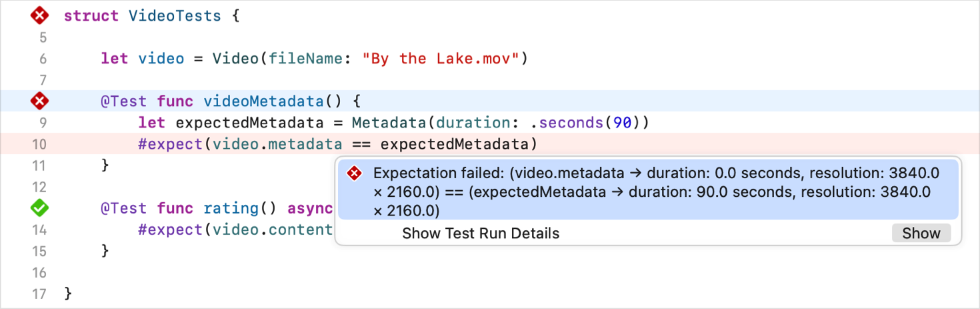Open Show Test Run Details
Image resolution: width=980 pixels, height=309 pixels.
pyautogui.click(x=921, y=234)
